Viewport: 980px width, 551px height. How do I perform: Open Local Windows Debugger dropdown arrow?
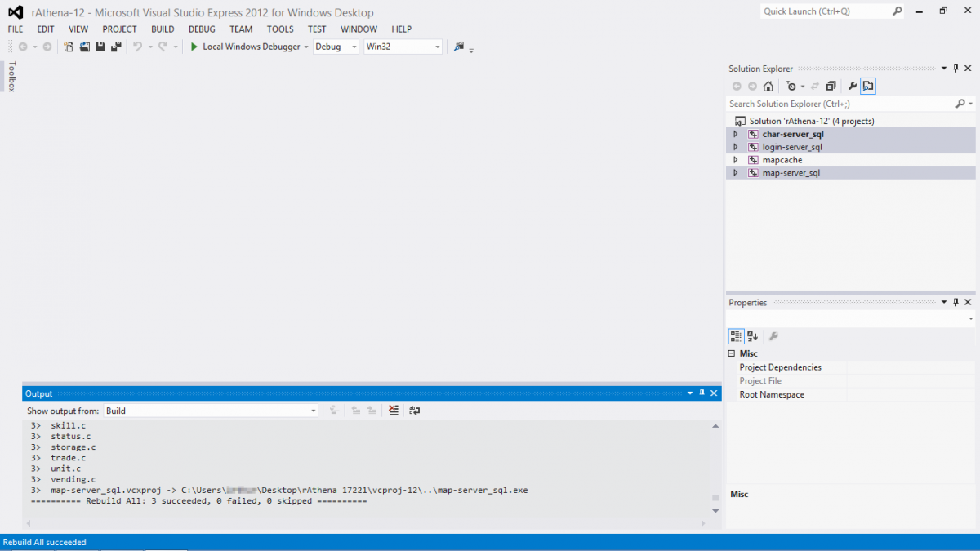pos(306,47)
